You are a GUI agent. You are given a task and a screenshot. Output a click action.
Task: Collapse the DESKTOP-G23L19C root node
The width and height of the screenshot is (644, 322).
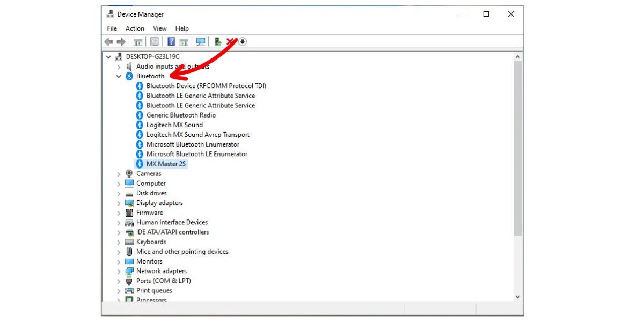(109, 57)
